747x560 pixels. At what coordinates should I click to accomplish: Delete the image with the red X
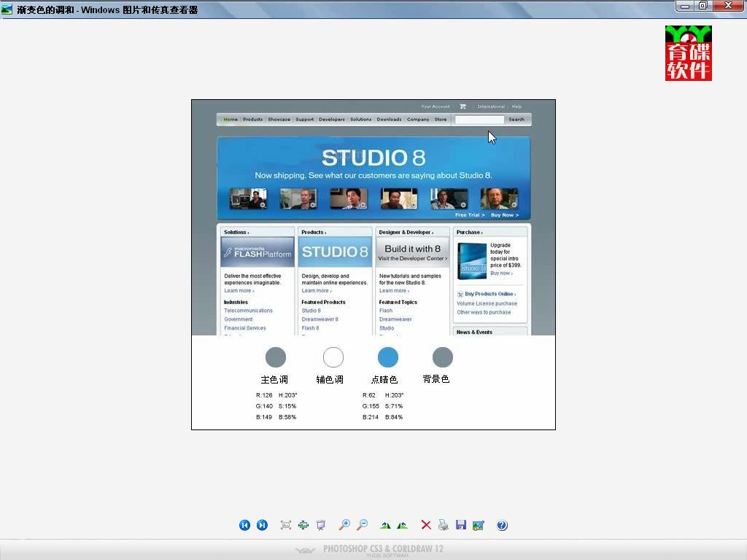click(x=426, y=525)
